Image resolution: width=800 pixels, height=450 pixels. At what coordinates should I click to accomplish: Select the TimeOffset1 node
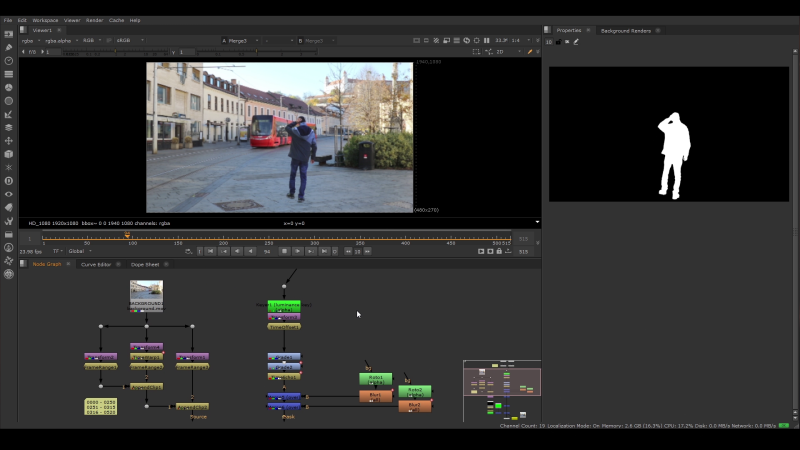[x=284, y=327]
